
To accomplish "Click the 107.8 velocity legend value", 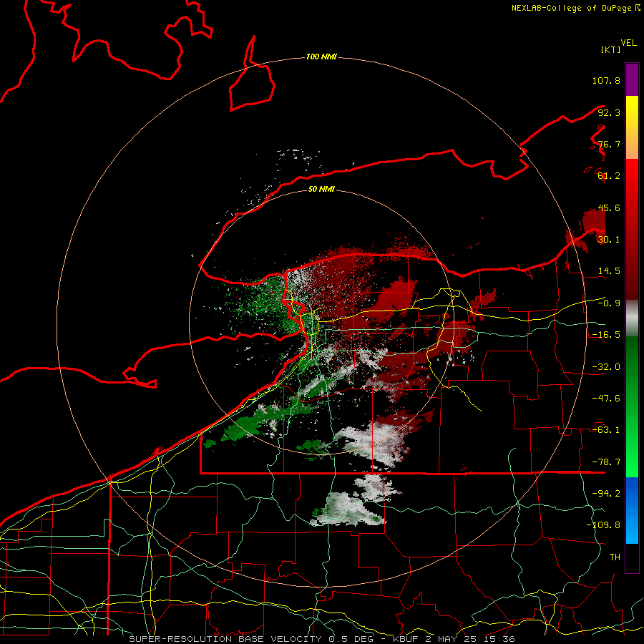I will [606, 80].
